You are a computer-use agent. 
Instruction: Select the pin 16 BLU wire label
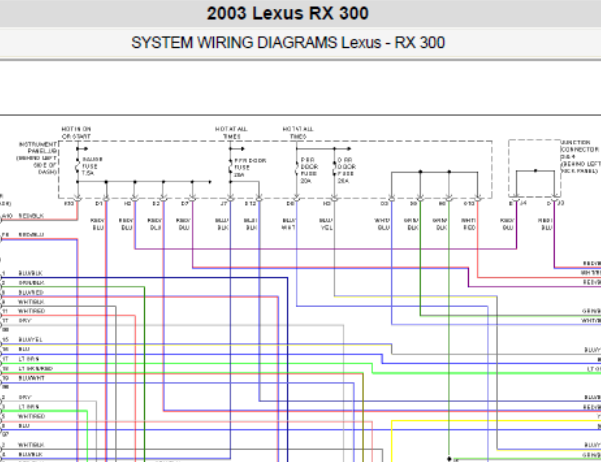24,349
